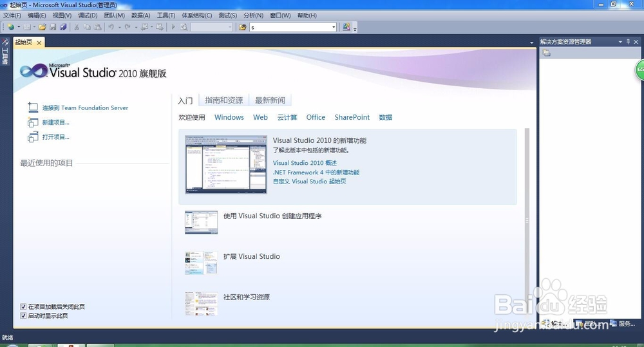Viewport: 644px width, 347px height.
Task: Click the '社区和学习资源' thumbnail
Action: point(201,303)
